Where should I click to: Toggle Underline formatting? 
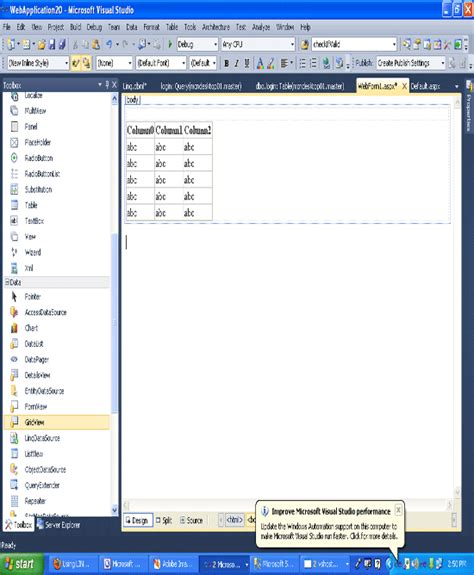247,63
